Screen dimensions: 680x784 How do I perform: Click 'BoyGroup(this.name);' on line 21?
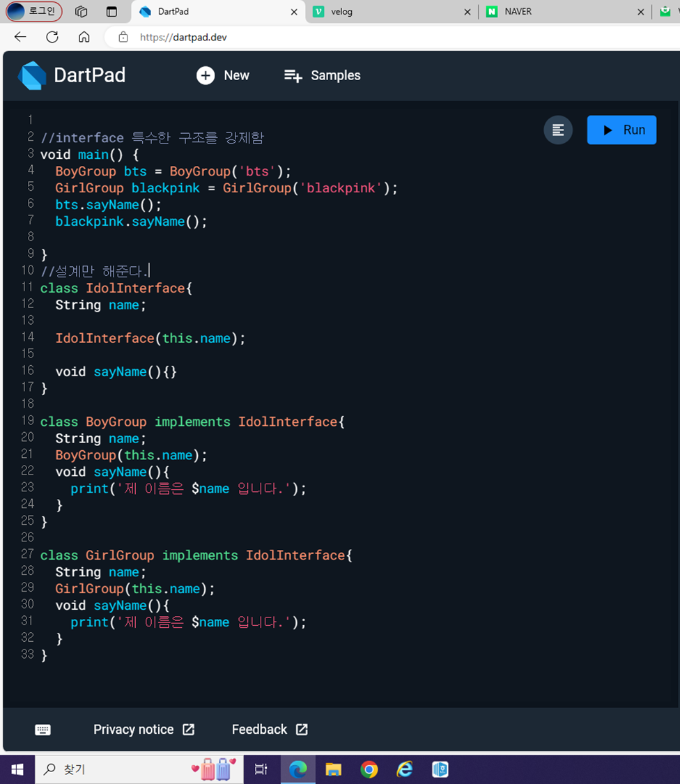(131, 455)
